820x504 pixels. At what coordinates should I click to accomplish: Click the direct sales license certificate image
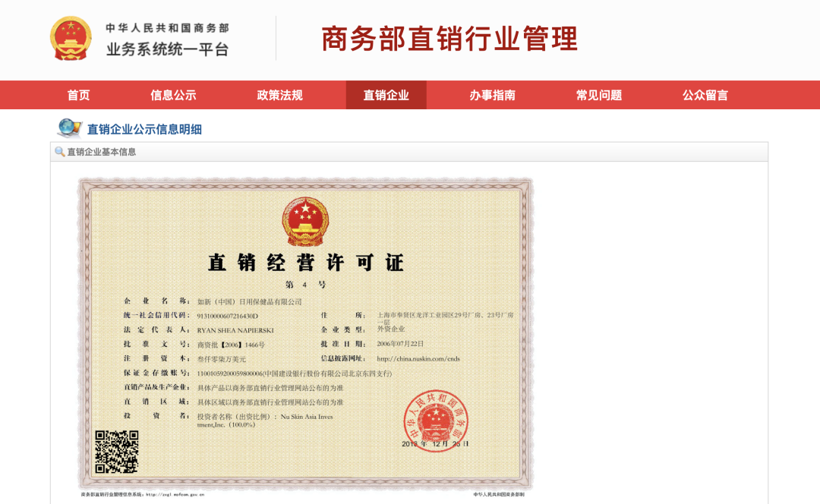coord(305,334)
